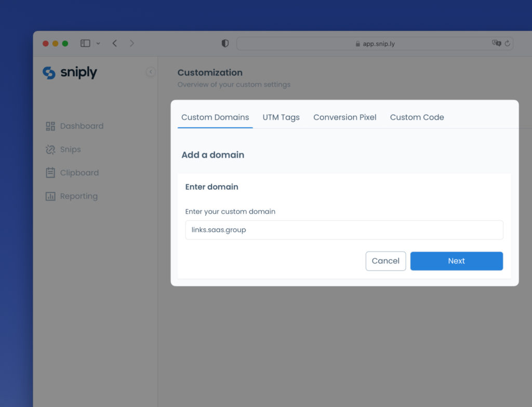Click the custom domain input field
The height and width of the screenshot is (407, 532).
pos(344,230)
